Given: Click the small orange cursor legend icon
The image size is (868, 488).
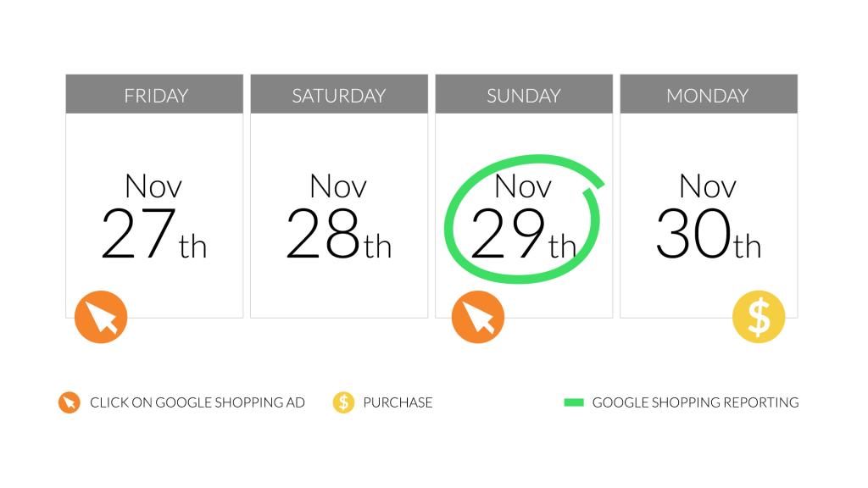Looking at the screenshot, I should [x=70, y=402].
